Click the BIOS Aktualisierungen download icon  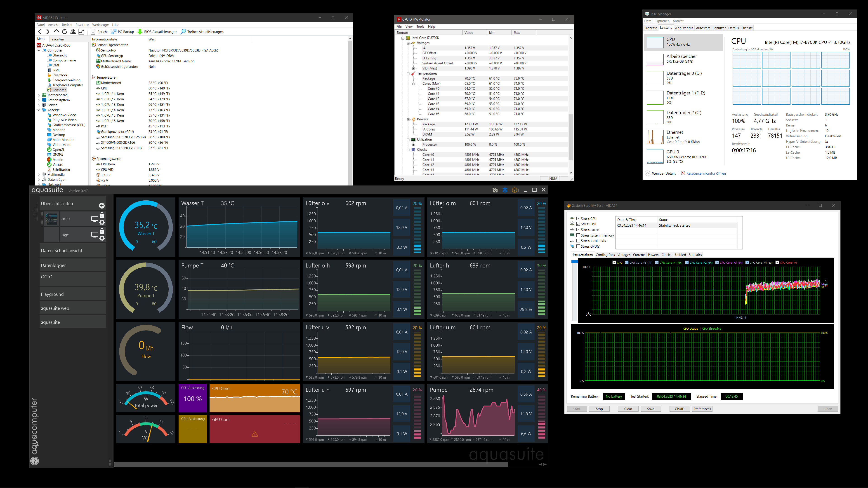coord(140,32)
